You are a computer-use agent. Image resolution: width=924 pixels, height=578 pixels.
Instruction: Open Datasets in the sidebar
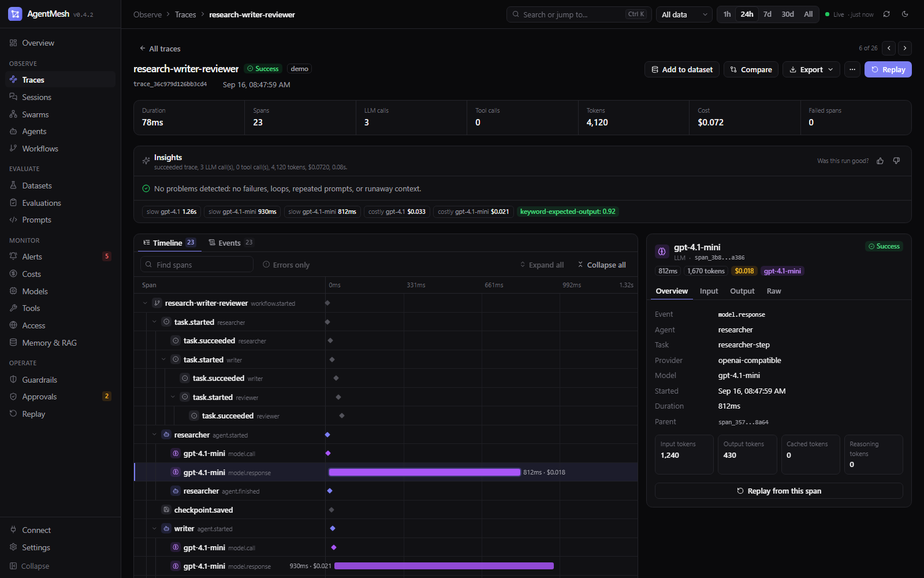click(61, 186)
